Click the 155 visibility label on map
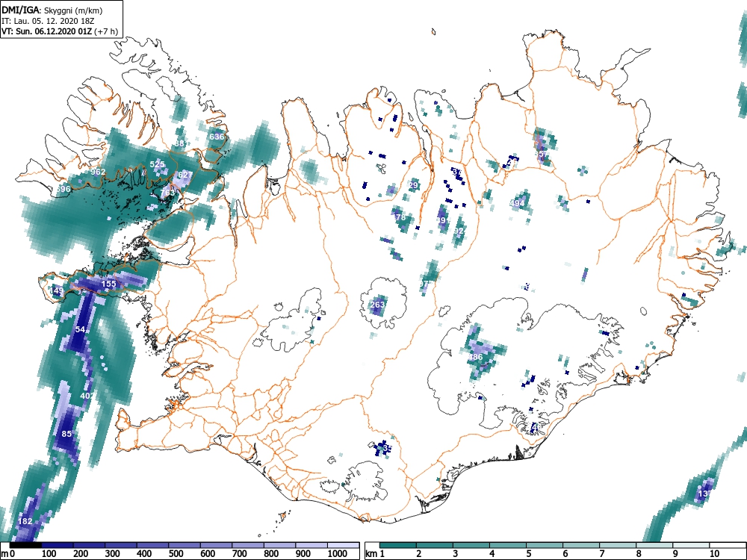This screenshot has height=560, width=747. (x=108, y=284)
